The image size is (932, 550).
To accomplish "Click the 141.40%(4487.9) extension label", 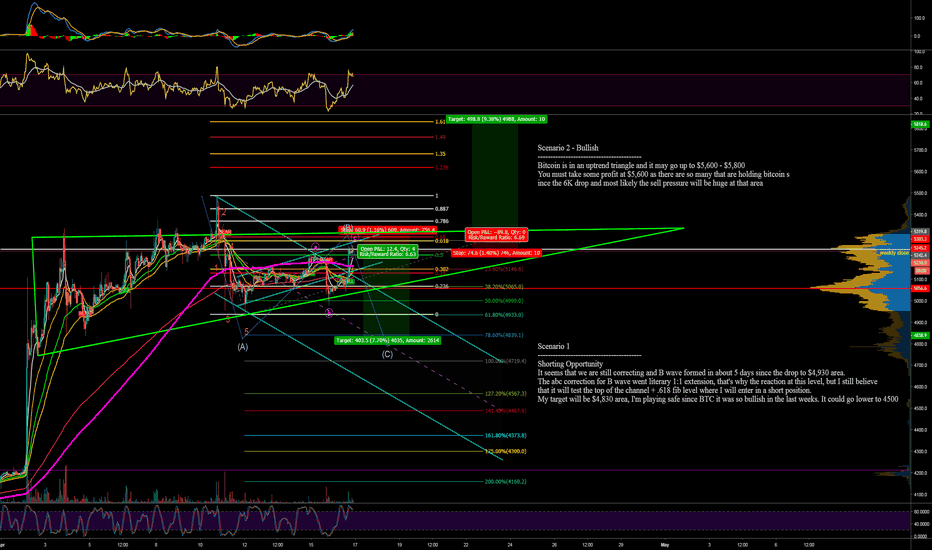I will pos(505,411).
